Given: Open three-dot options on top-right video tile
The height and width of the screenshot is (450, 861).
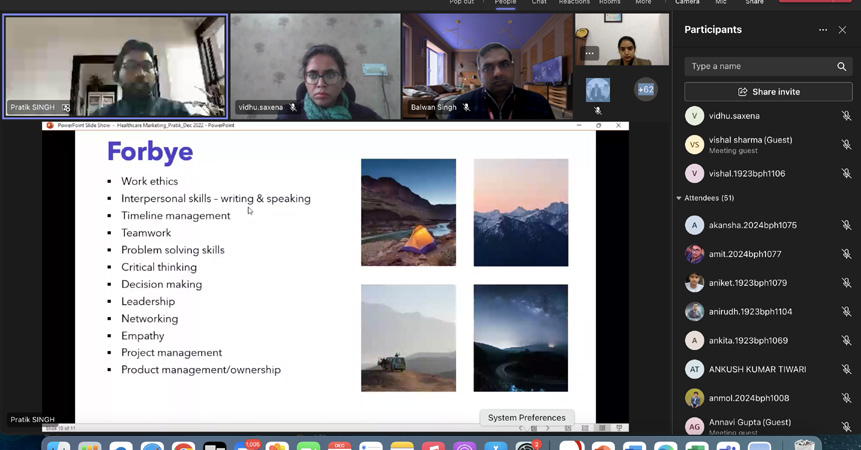Looking at the screenshot, I should 590,53.
